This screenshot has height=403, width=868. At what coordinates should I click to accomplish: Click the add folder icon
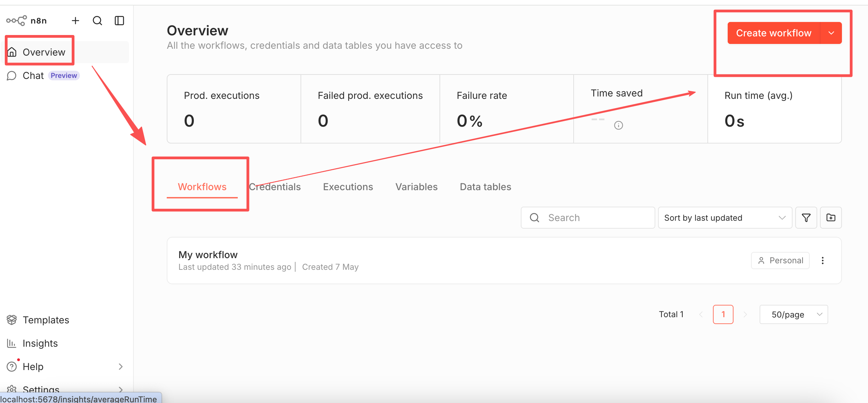pyautogui.click(x=831, y=218)
